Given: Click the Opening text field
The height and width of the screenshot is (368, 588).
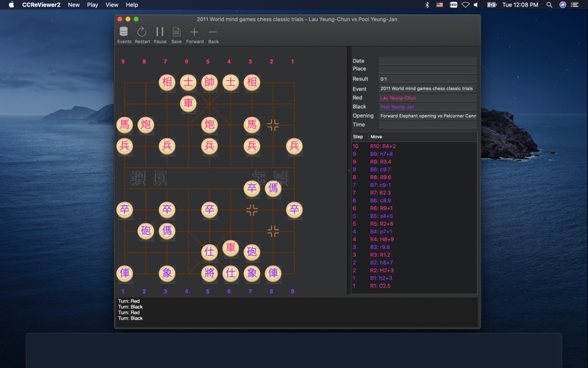Looking at the screenshot, I should pyautogui.click(x=427, y=116).
